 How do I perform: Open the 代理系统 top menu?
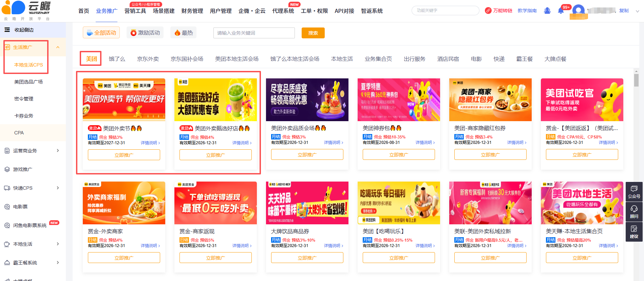point(283,11)
